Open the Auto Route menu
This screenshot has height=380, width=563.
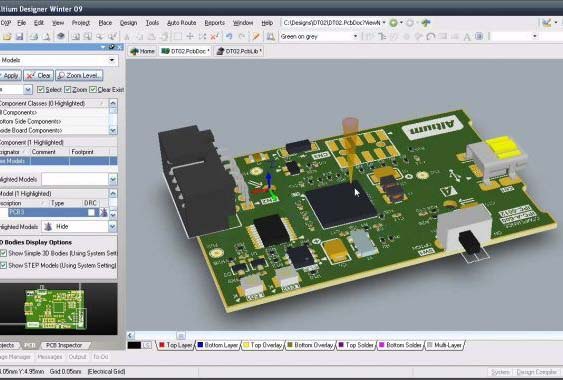[182, 23]
